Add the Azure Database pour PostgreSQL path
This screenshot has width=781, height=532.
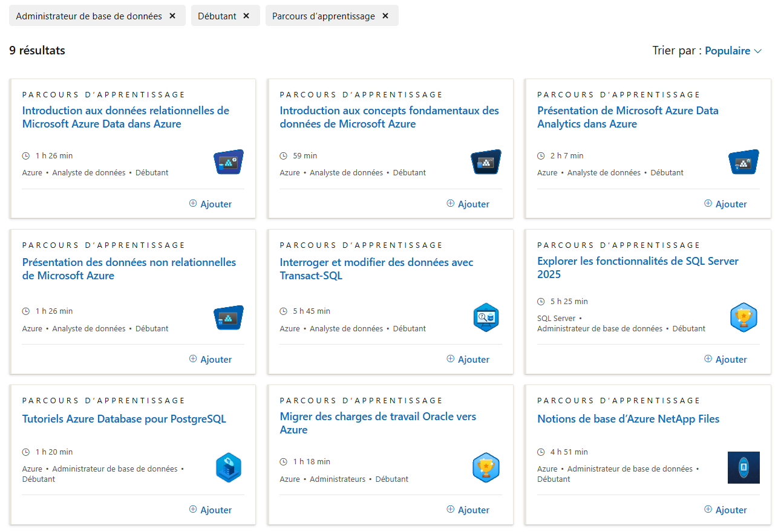click(x=211, y=510)
